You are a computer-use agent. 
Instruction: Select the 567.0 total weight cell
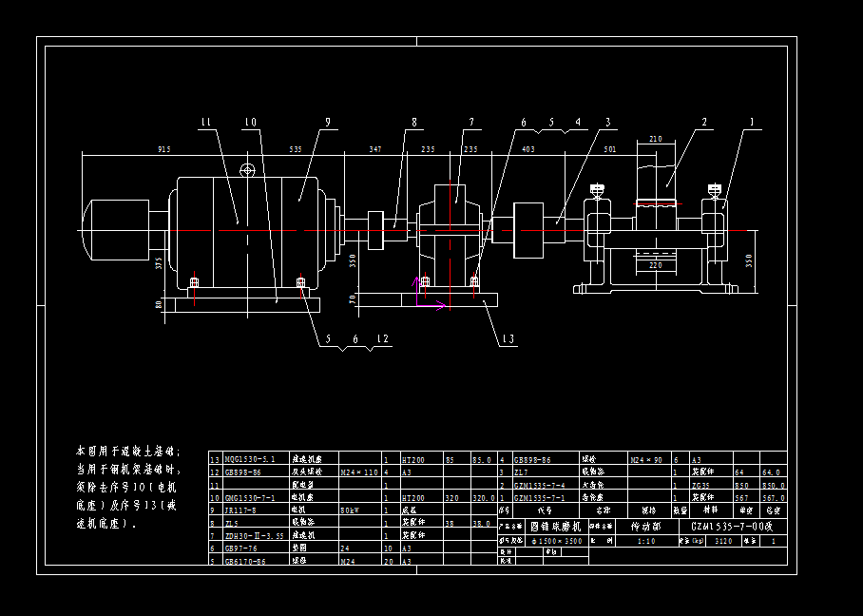click(x=774, y=497)
